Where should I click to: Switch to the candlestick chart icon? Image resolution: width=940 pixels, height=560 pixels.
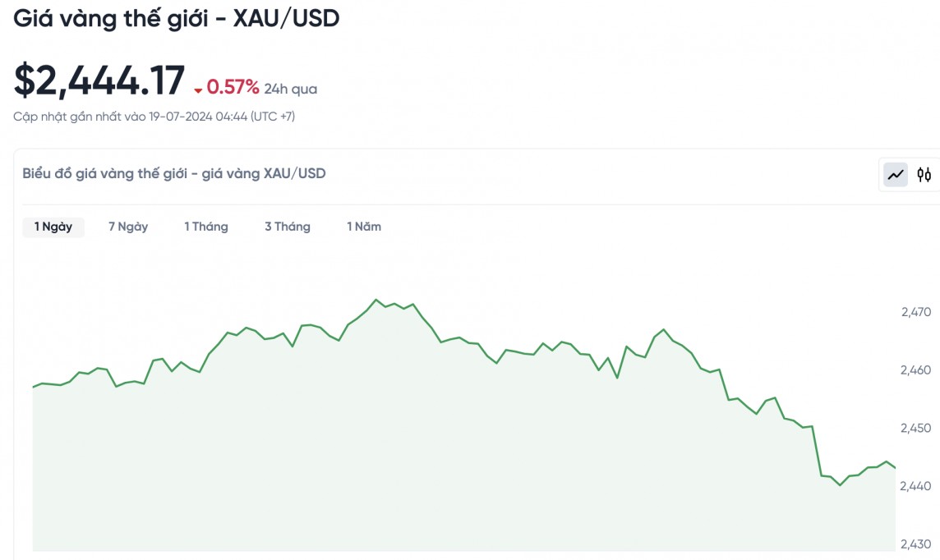(x=924, y=174)
